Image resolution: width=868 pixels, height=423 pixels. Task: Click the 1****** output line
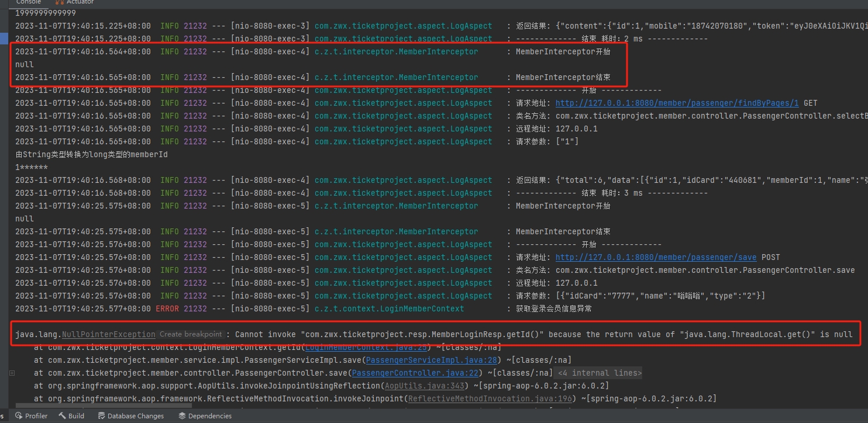click(x=32, y=167)
